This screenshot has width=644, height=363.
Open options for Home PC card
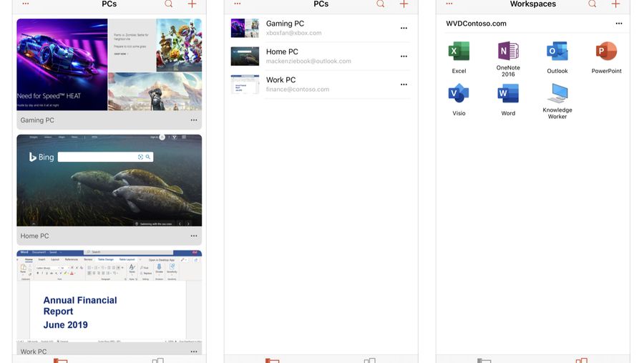pos(194,236)
